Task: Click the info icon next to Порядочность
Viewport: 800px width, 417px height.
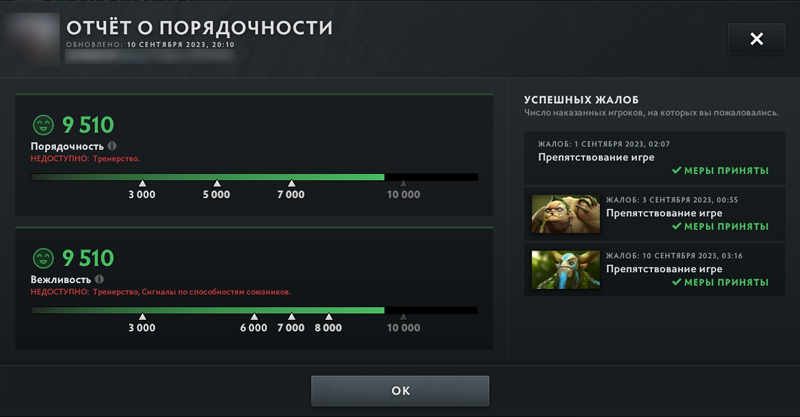Action: click(x=112, y=146)
